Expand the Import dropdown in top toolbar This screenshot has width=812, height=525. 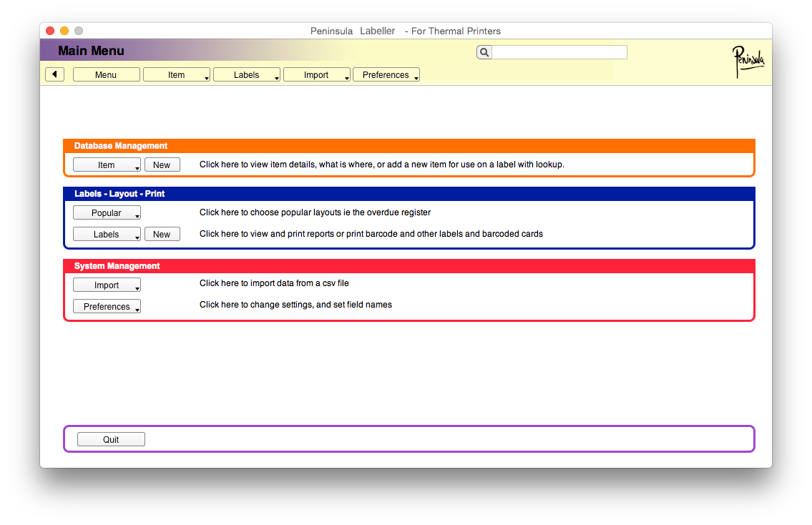[316, 75]
